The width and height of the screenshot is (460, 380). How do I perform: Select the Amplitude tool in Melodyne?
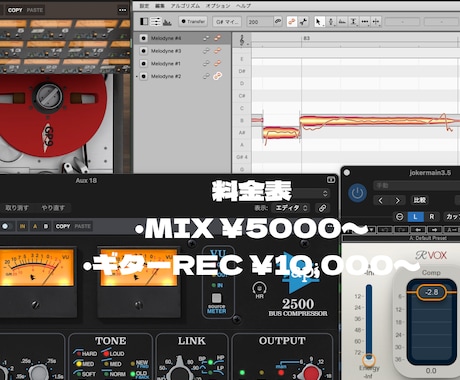coord(353,22)
